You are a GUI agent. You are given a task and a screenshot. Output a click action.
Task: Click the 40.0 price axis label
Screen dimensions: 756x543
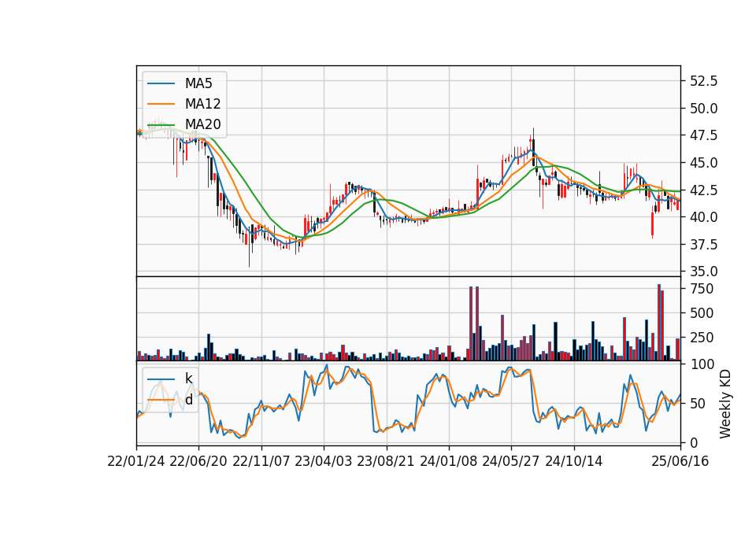point(703,217)
